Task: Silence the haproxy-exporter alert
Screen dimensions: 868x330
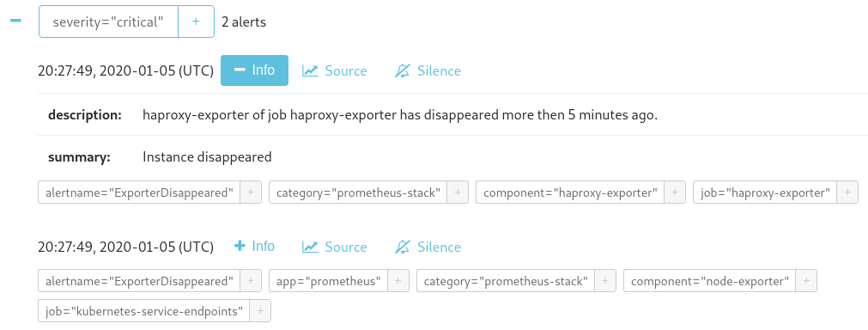Action: (428, 70)
